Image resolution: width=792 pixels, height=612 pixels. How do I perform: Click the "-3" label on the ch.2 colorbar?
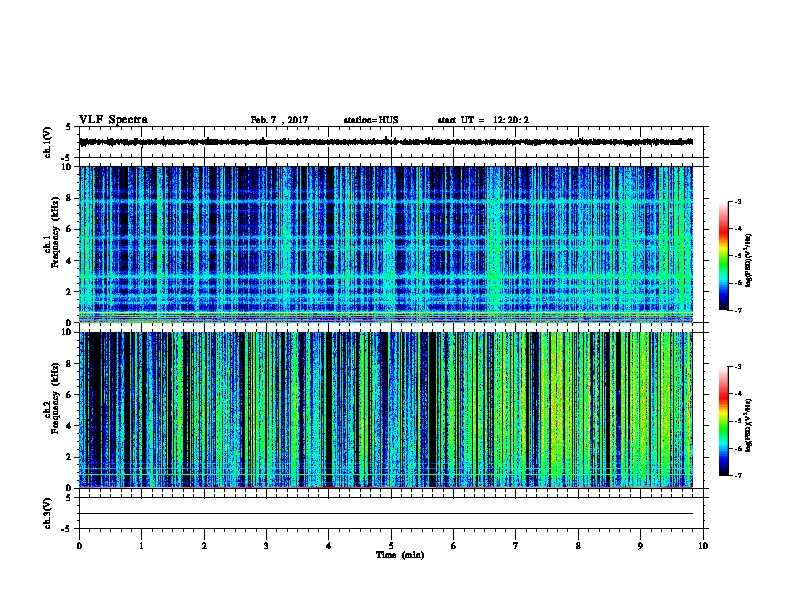738,367
